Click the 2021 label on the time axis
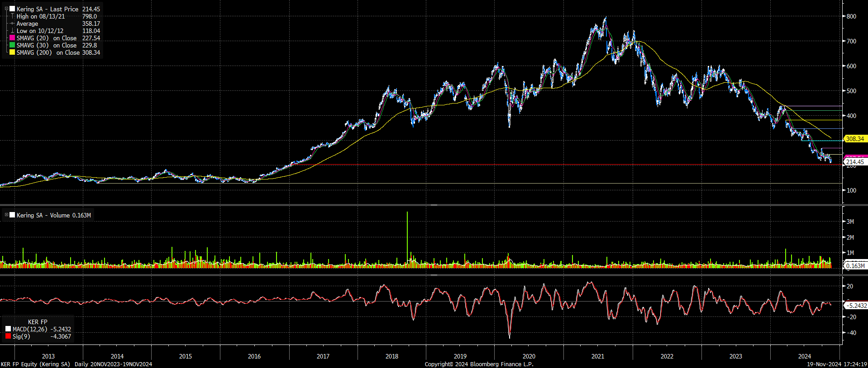The image size is (868, 368). pos(598,356)
